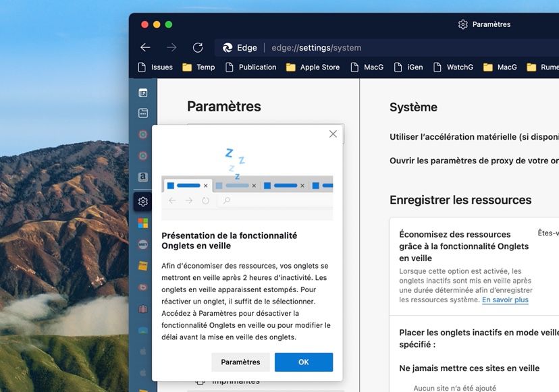The width and height of the screenshot is (559, 392).
Task: Click the back navigation arrow
Action: click(x=145, y=47)
